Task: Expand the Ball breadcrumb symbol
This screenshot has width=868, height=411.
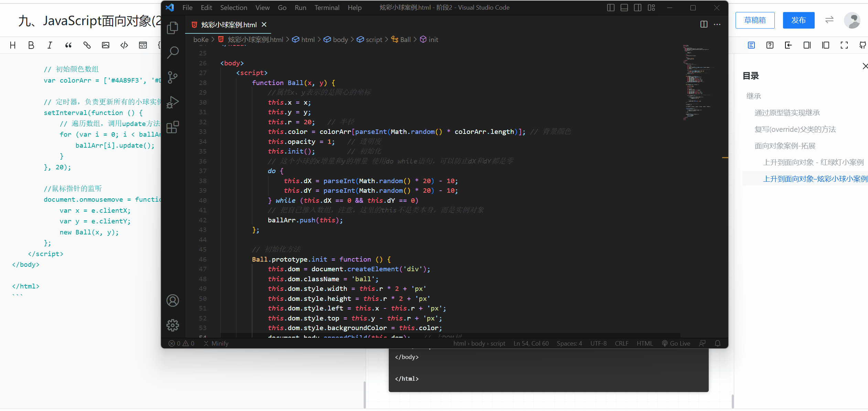Action: point(405,40)
